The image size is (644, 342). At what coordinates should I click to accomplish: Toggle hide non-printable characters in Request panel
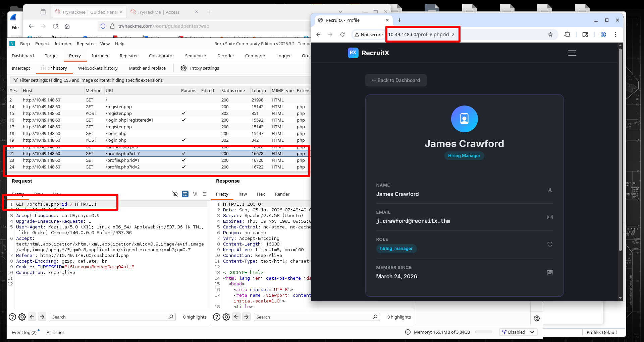tap(175, 194)
